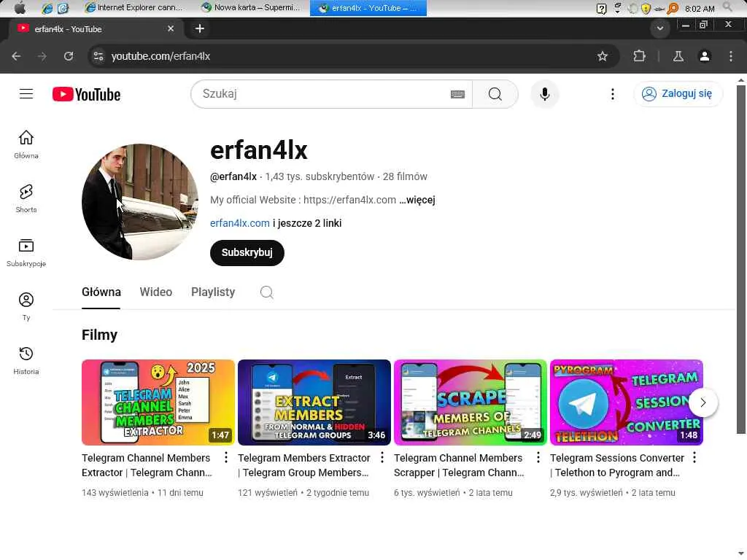Open the YouTube hamburger guide menu
The height and width of the screenshot is (560, 747).
pos(26,94)
